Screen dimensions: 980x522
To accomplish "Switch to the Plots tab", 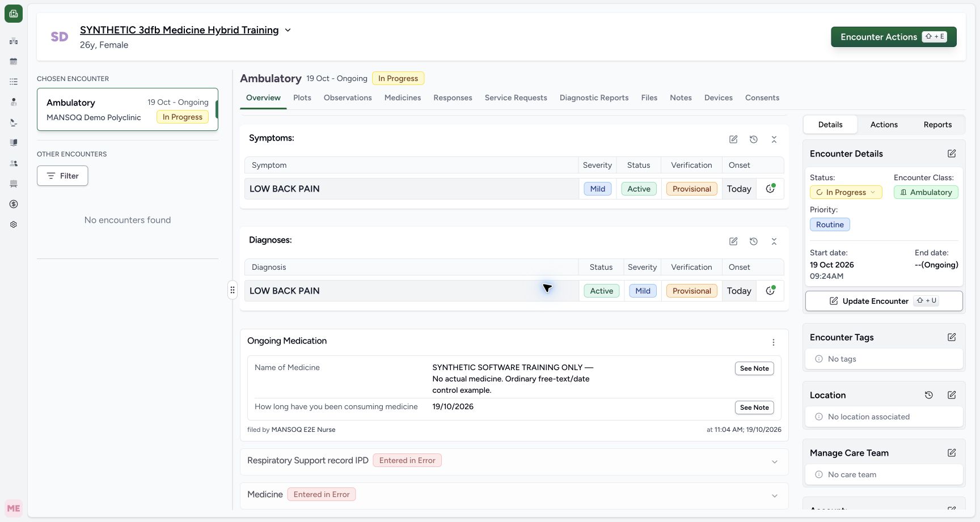I will pyautogui.click(x=302, y=97).
